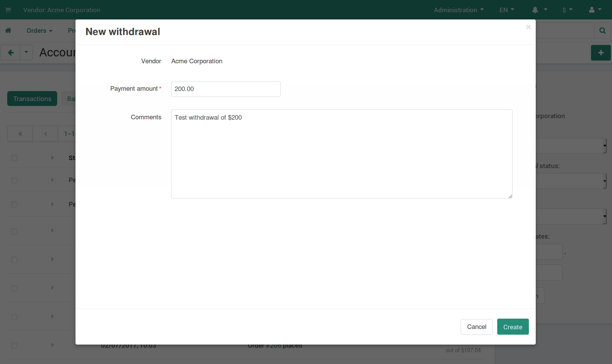Click the shopping cart storefront icon
Image resolution: width=612 pixels, height=364 pixels.
8,10
